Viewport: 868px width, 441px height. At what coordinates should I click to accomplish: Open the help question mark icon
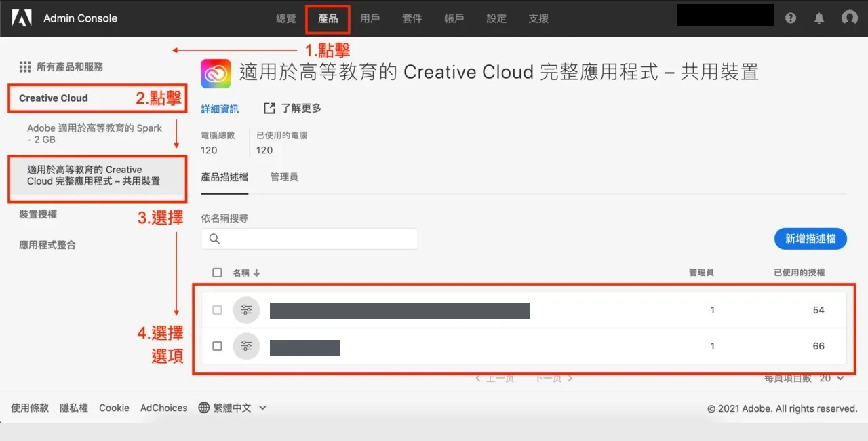[x=791, y=18]
